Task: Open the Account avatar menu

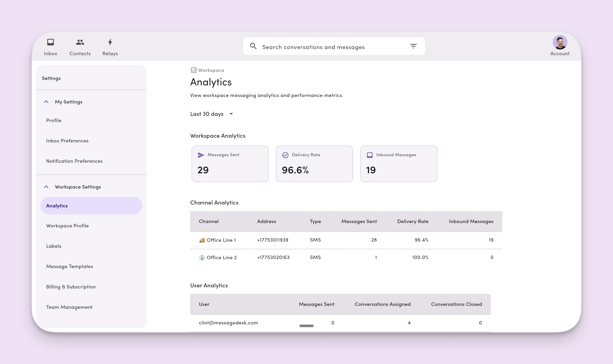Action: [x=560, y=42]
